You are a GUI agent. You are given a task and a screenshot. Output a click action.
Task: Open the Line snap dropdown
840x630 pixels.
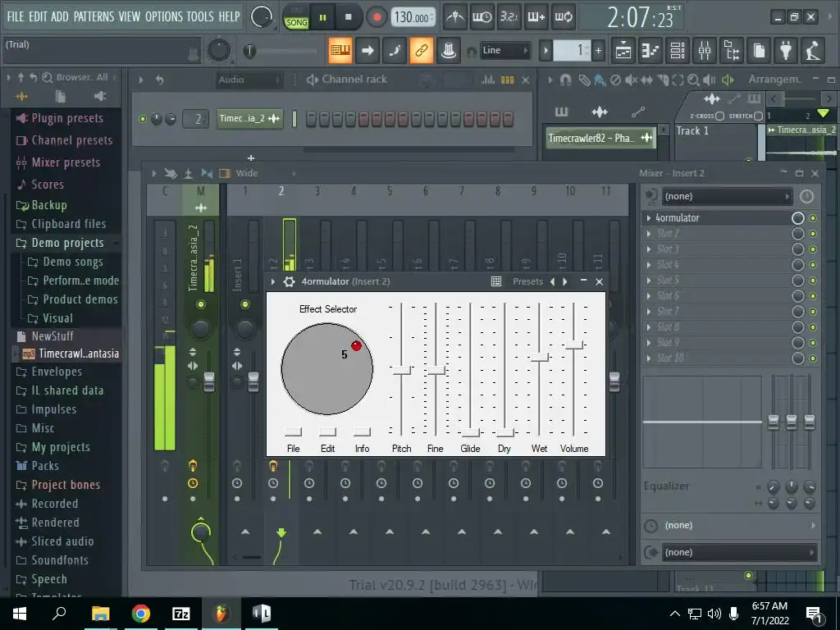[504, 51]
